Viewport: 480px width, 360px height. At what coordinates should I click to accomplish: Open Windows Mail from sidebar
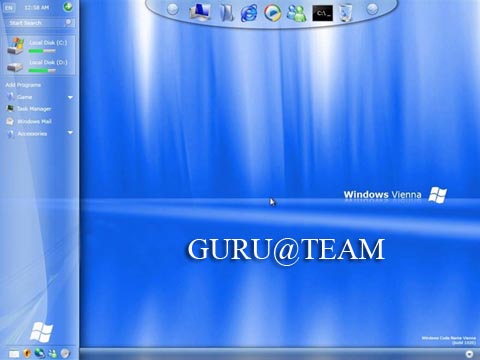click(x=29, y=121)
